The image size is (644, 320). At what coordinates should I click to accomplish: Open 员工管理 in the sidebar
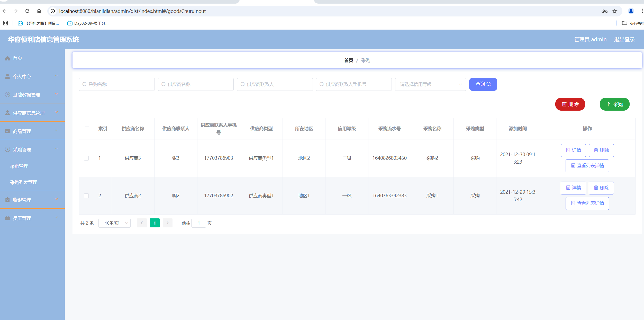pos(32,218)
